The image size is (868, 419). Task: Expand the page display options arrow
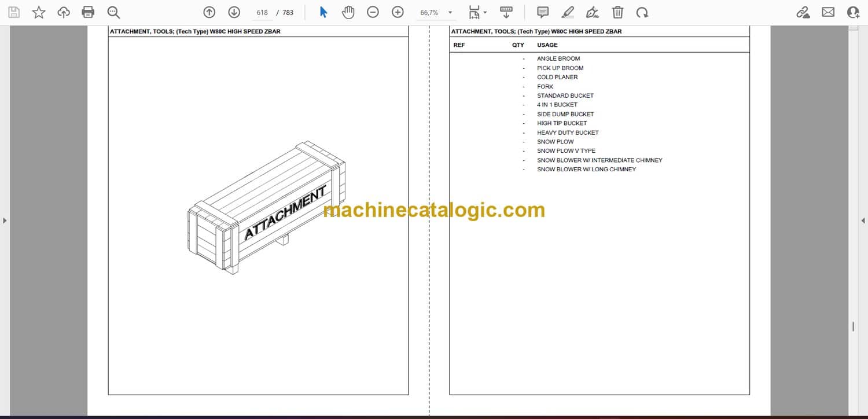tap(485, 12)
